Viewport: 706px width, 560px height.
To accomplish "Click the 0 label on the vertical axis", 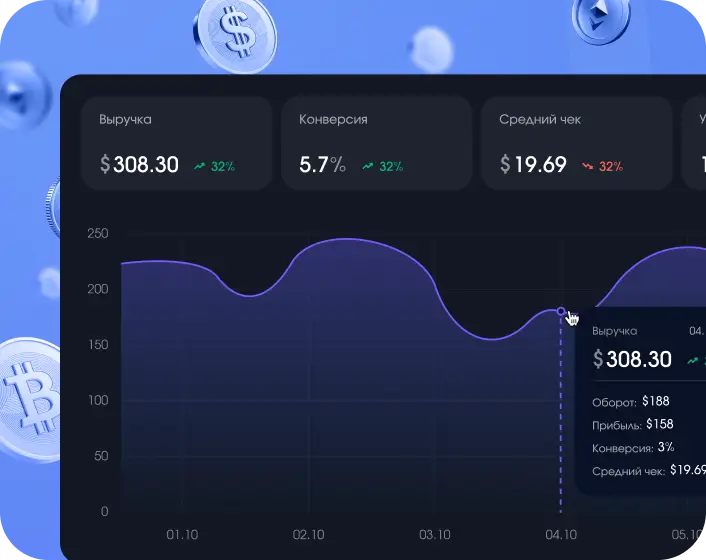I will click(x=104, y=511).
